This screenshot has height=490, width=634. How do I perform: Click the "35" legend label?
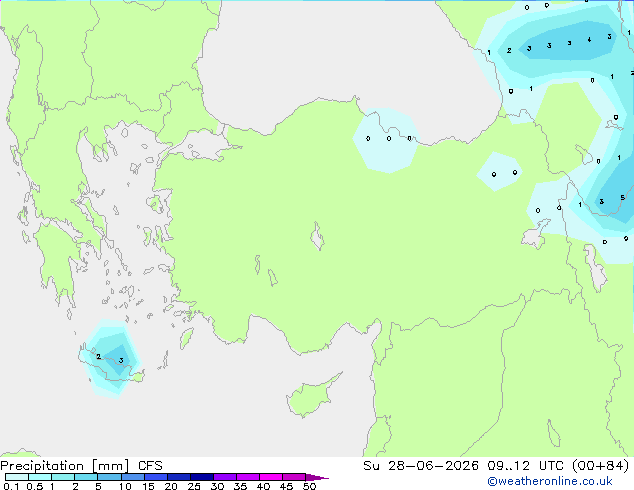click(x=240, y=486)
